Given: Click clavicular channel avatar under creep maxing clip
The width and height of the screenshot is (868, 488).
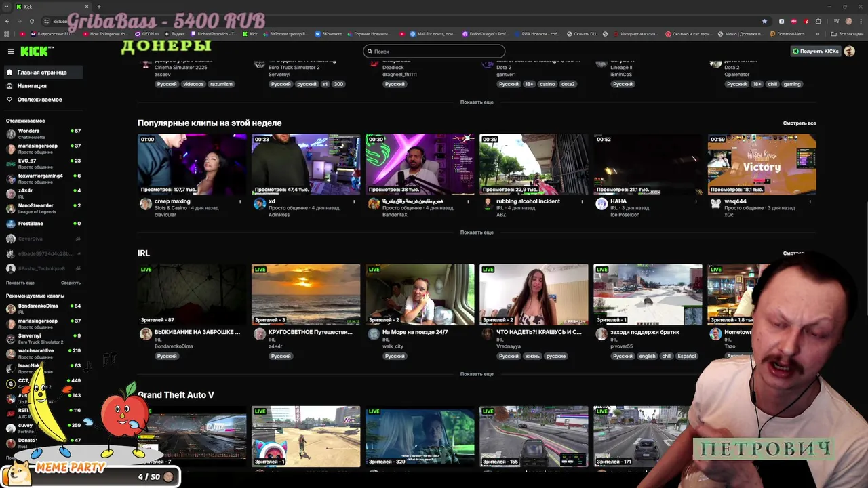Looking at the screenshot, I should [145, 204].
